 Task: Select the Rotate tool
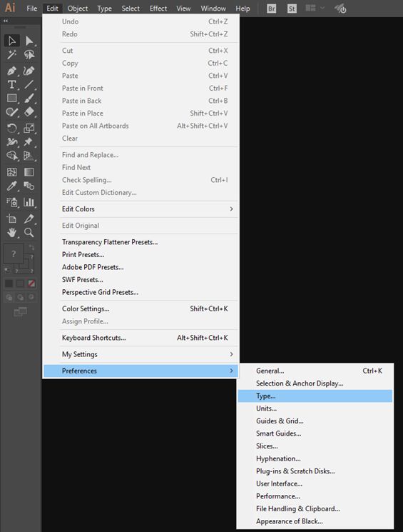click(x=12, y=129)
